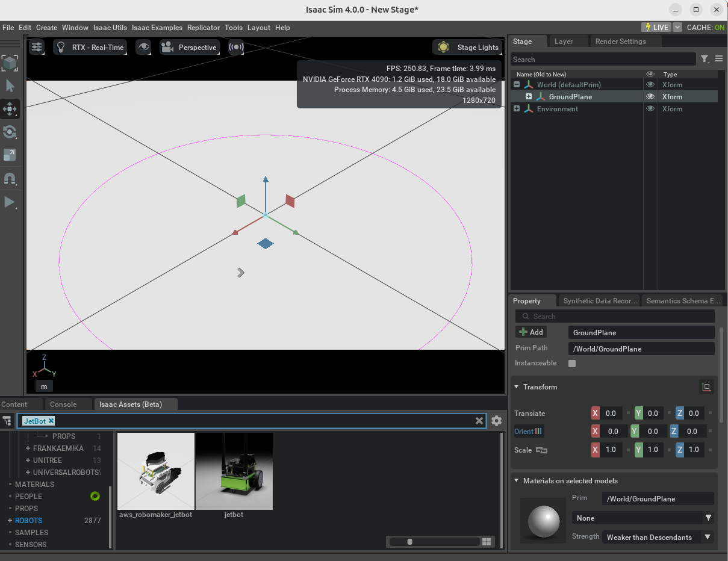Select the arrow Select tool
The image size is (728, 561).
10,86
